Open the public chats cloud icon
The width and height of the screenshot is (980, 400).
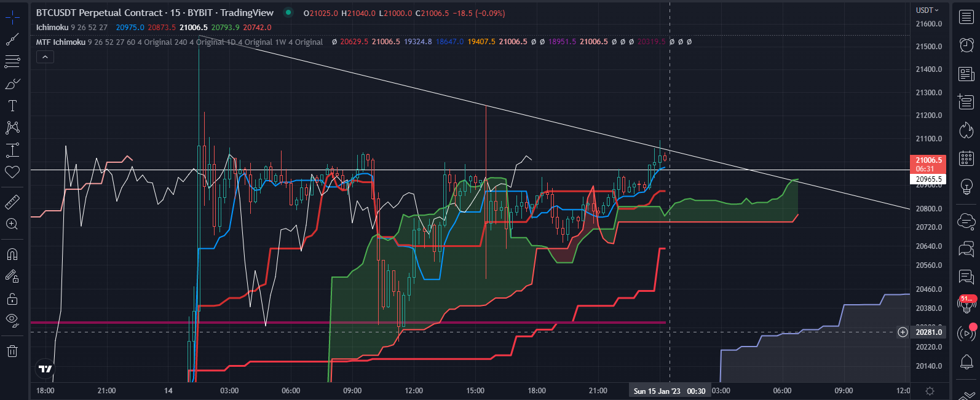[x=966, y=221]
